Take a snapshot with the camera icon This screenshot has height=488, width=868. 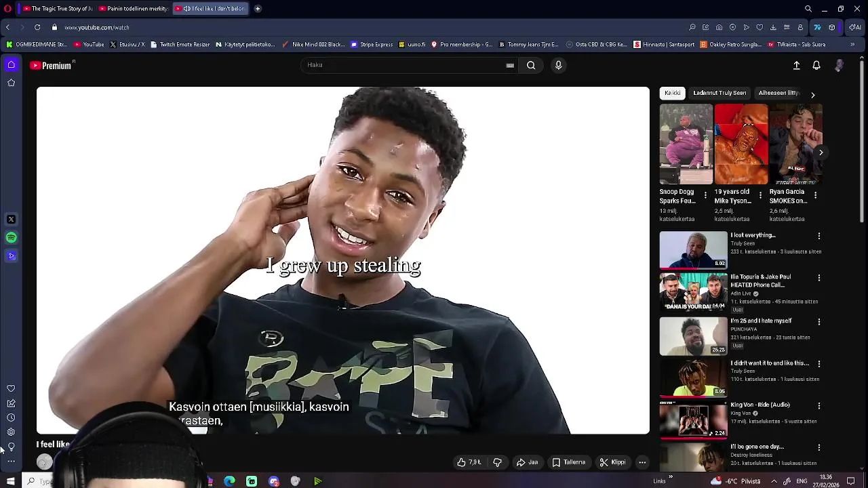719,27
